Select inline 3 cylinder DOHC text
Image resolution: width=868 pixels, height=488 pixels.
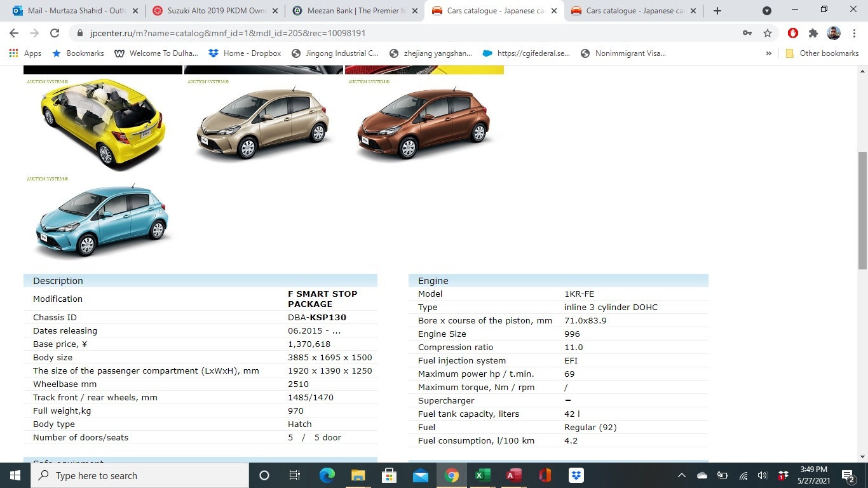(611, 307)
